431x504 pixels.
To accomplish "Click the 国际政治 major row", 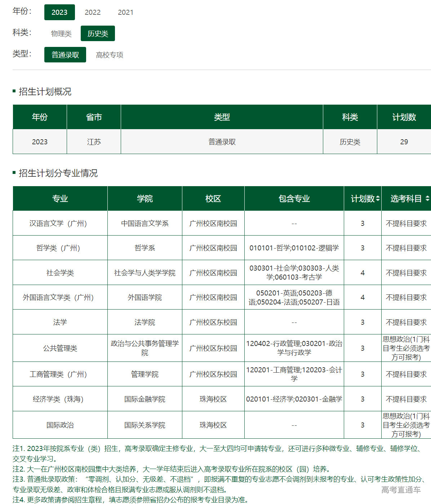I will click(60, 425).
